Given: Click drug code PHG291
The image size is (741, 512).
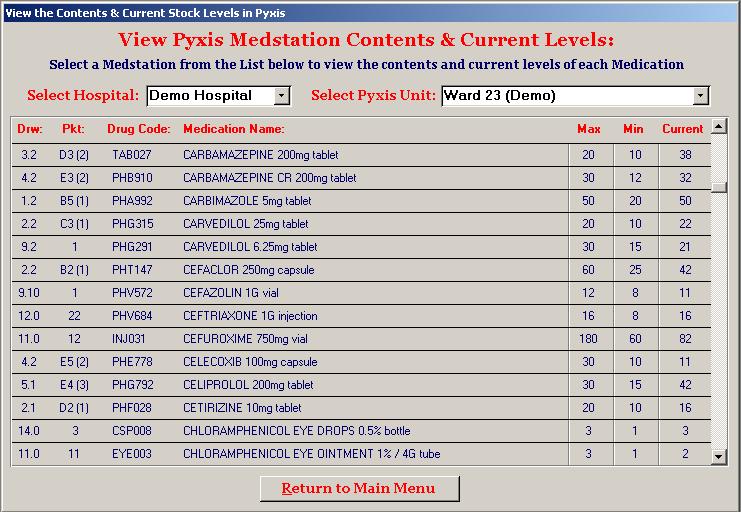Looking at the screenshot, I should click(133, 247).
